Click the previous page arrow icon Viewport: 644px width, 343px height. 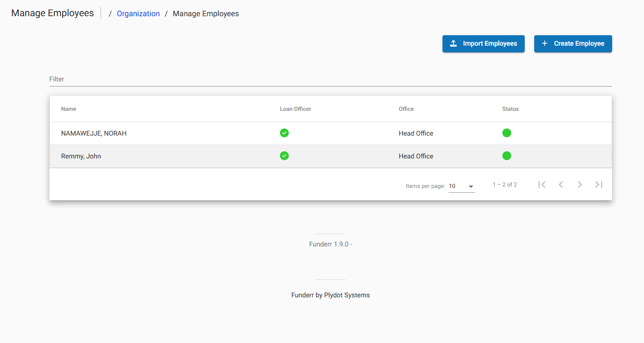click(561, 185)
